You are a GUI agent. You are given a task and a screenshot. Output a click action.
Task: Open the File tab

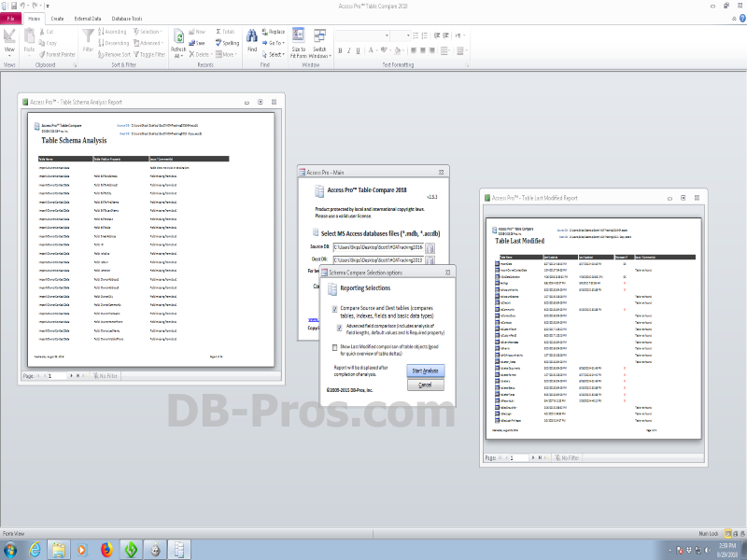pyautogui.click(x=10, y=19)
